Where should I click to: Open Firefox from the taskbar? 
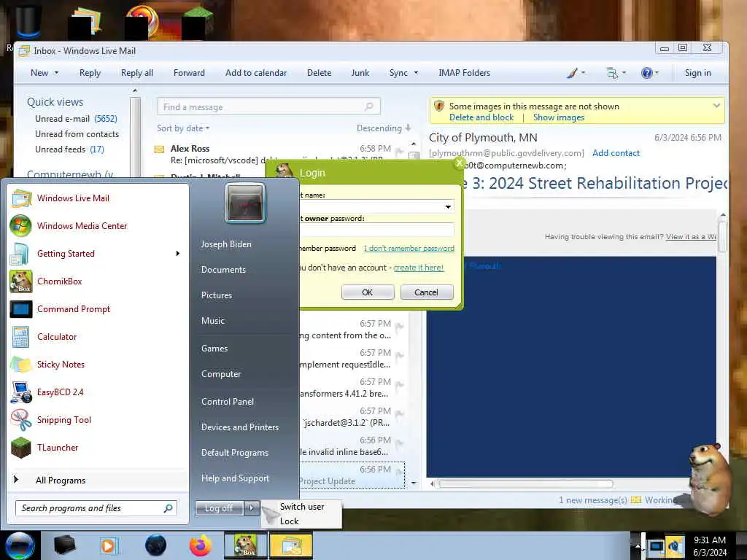coord(201,545)
